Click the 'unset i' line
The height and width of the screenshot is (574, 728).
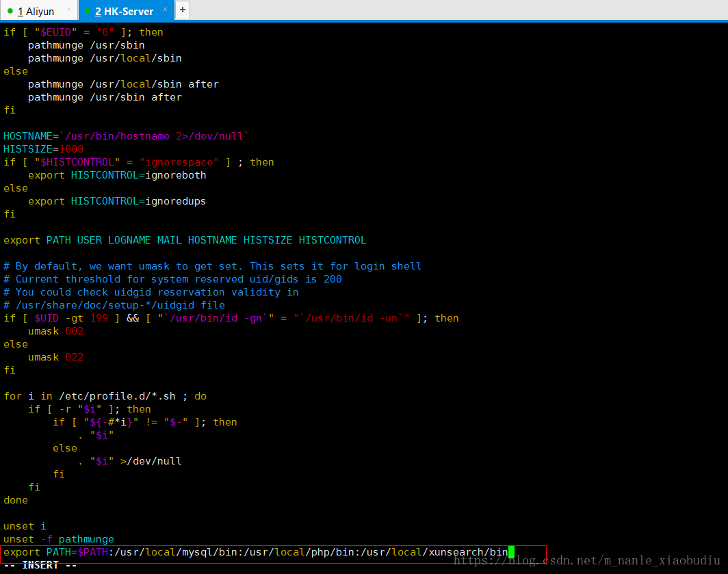click(25, 526)
